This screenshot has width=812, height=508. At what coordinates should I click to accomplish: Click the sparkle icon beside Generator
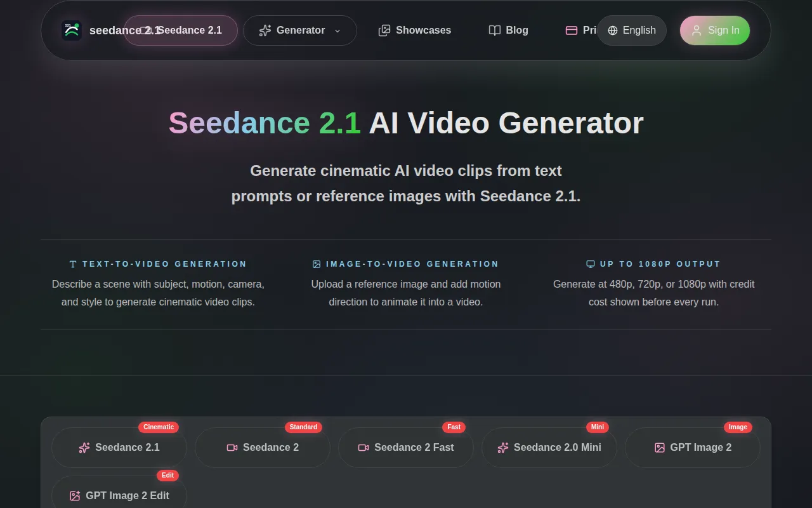pyautogui.click(x=265, y=30)
